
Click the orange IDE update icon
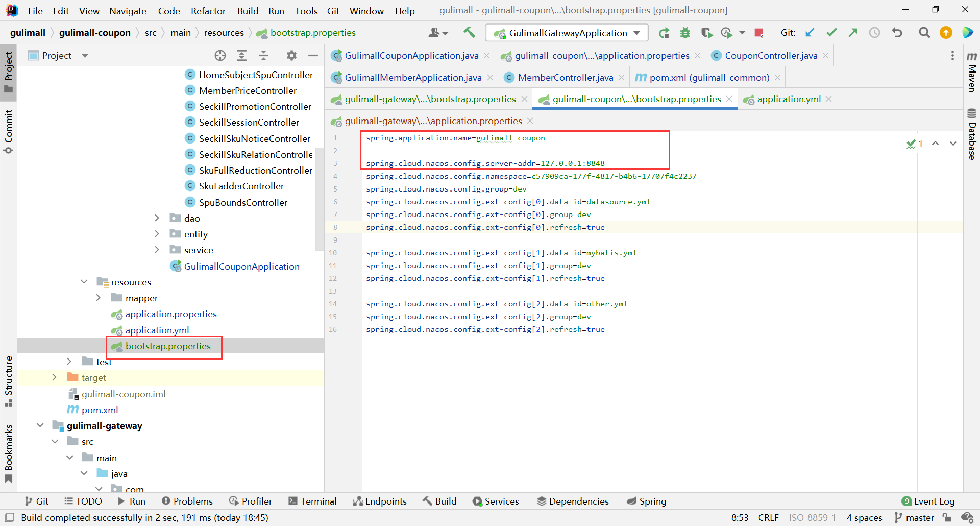946,33
